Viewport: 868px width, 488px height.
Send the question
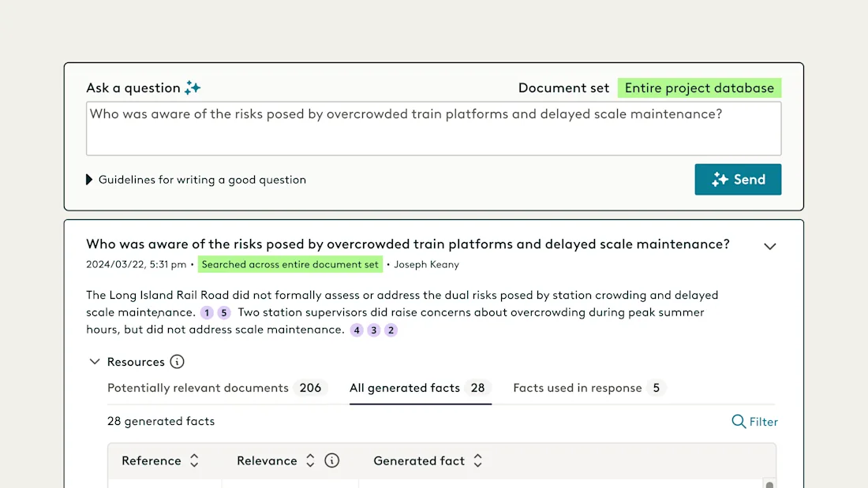point(738,179)
